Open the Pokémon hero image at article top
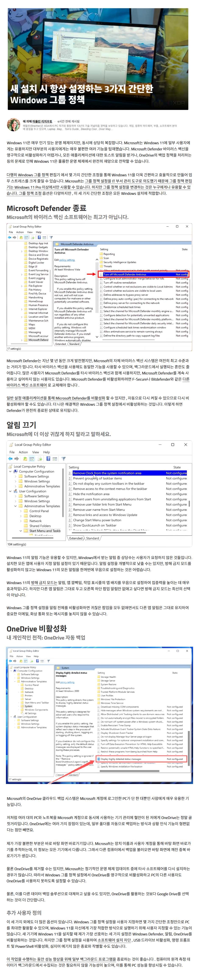199x980 pixels. click(x=98, y=59)
